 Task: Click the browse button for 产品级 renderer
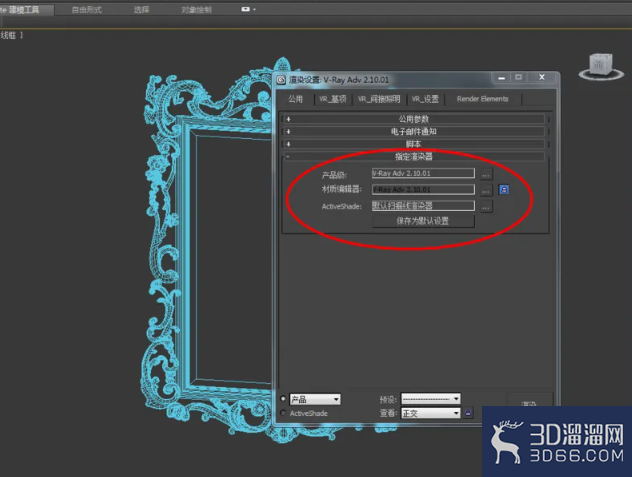486,174
